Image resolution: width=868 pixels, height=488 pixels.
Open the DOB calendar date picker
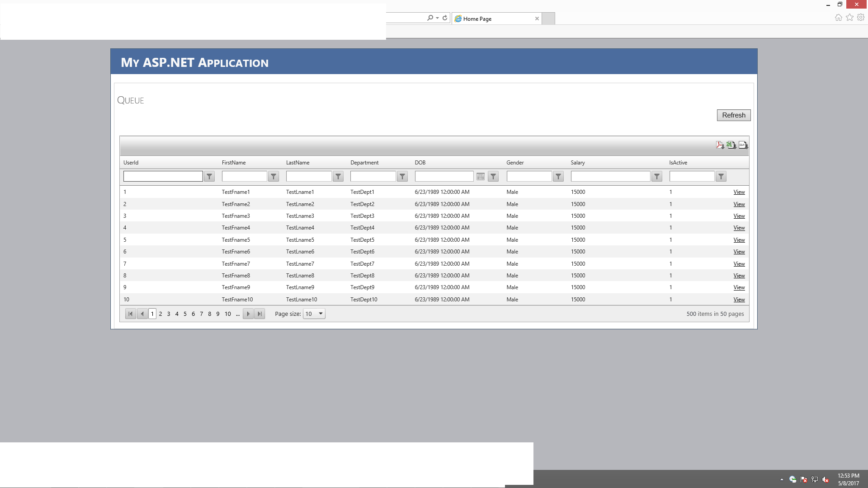(481, 177)
